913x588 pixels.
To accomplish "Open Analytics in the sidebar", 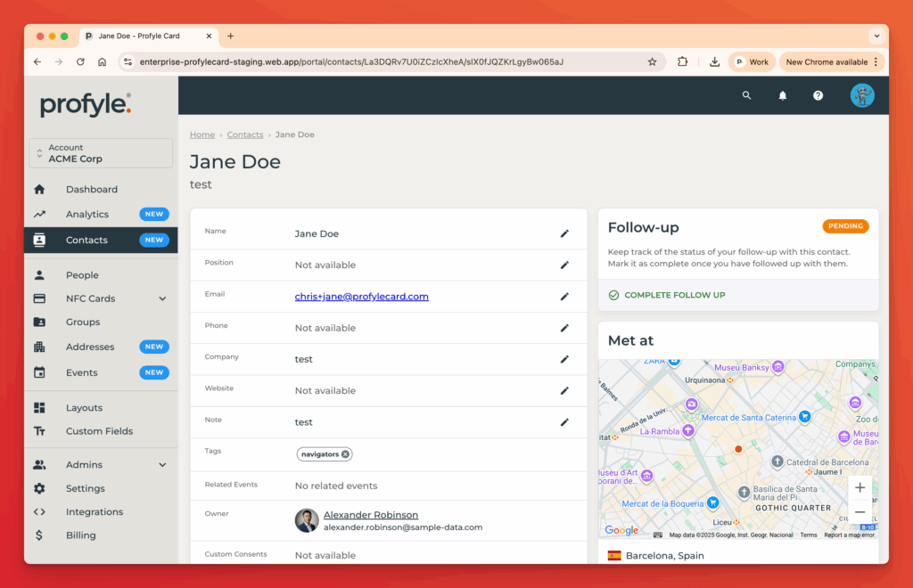I will coord(87,215).
